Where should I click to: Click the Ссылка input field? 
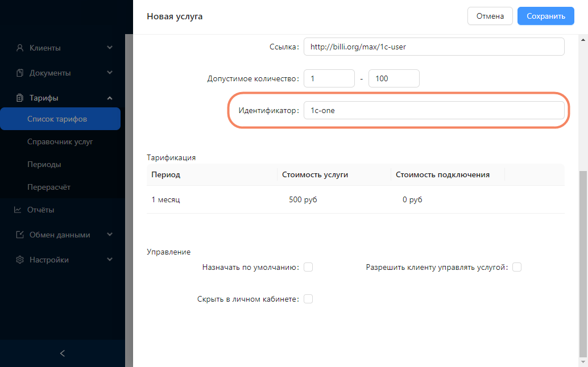tap(434, 47)
